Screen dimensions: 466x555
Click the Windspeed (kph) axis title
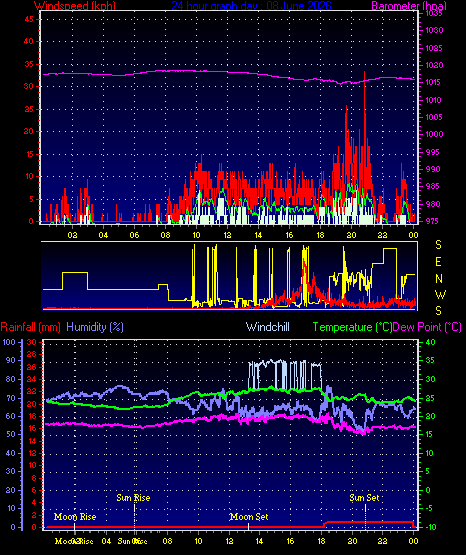click(x=75, y=5)
